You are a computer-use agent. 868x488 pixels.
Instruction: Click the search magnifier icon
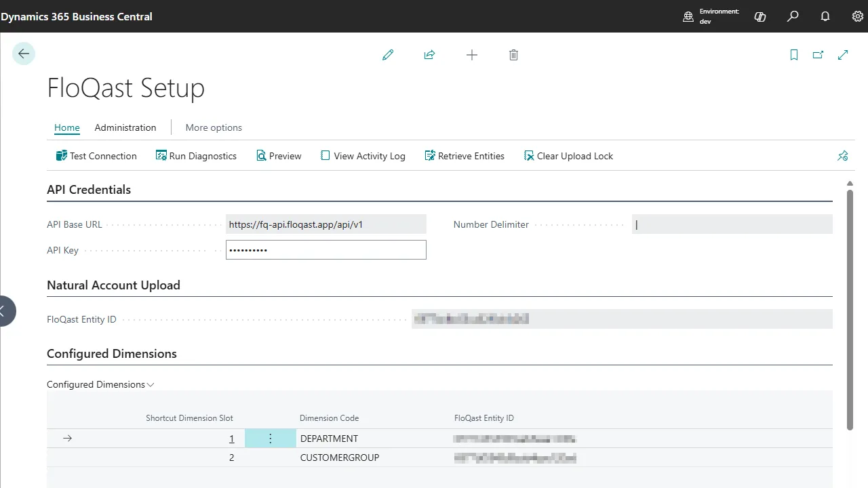point(793,16)
